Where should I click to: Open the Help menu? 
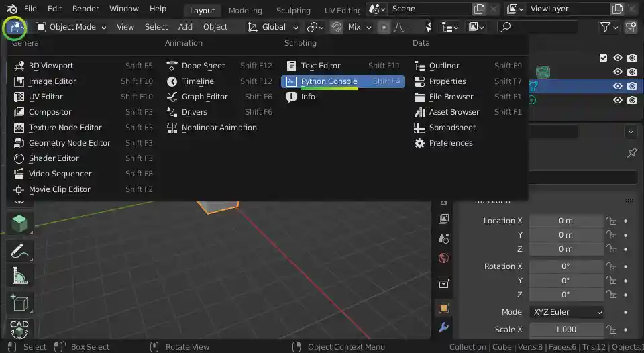pyautogui.click(x=158, y=9)
